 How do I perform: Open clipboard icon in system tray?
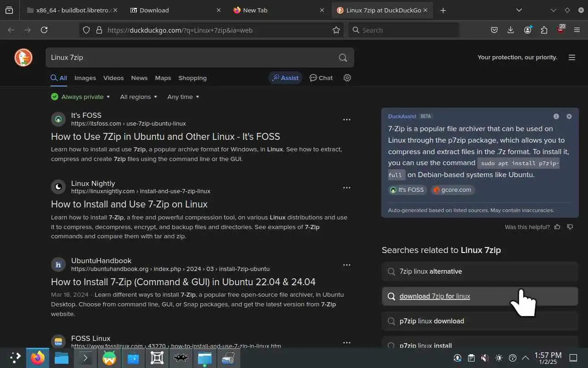(x=471, y=358)
